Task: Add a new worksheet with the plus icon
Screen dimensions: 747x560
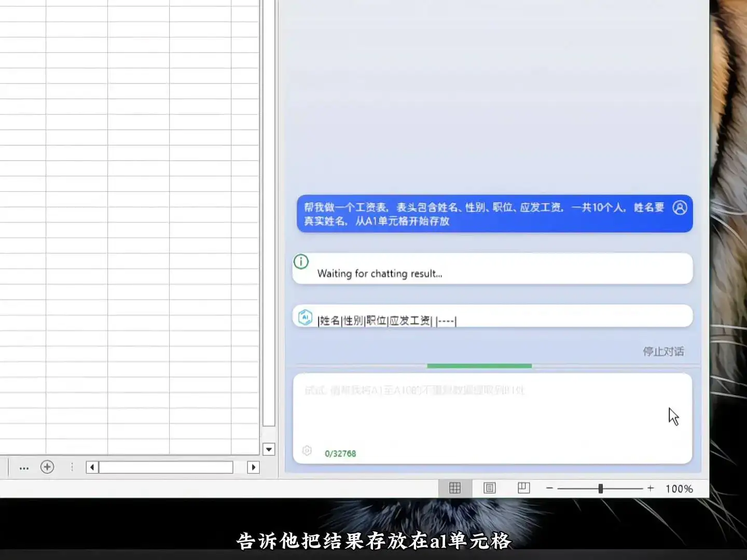Action: coord(47,467)
